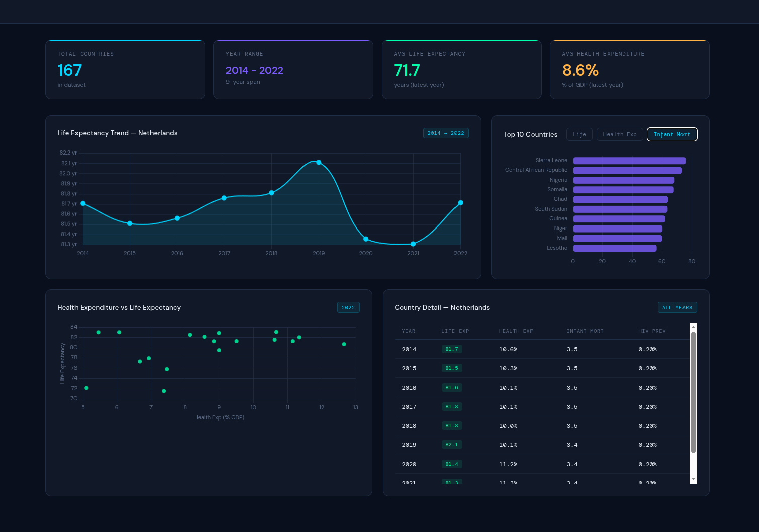Select the Avg Health Expenditure card

coord(629,69)
